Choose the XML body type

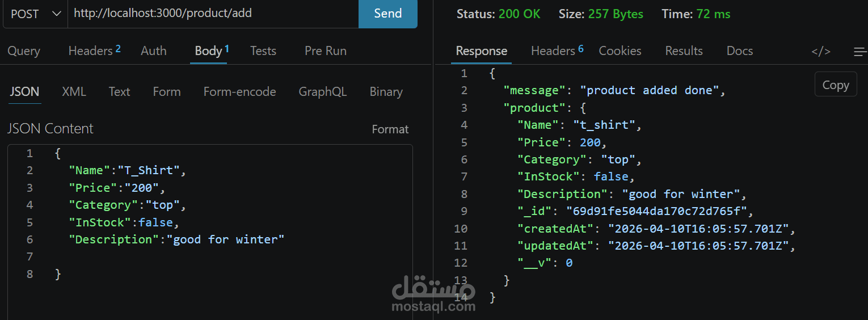(74, 92)
